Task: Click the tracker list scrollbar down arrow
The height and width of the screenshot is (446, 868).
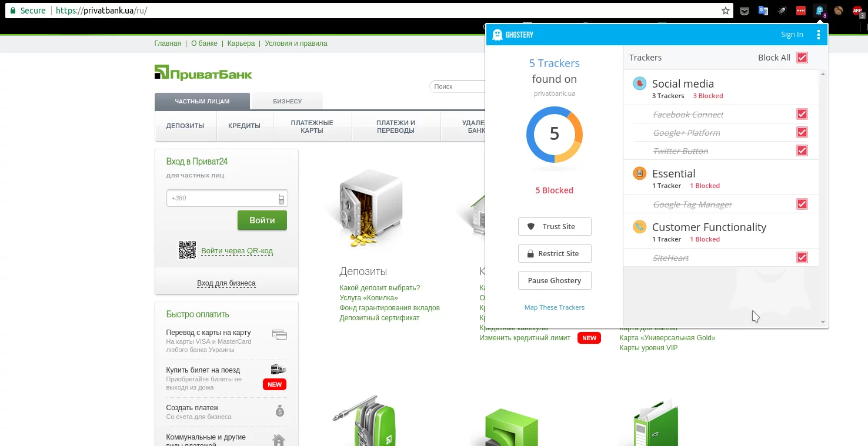Action: [823, 322]
